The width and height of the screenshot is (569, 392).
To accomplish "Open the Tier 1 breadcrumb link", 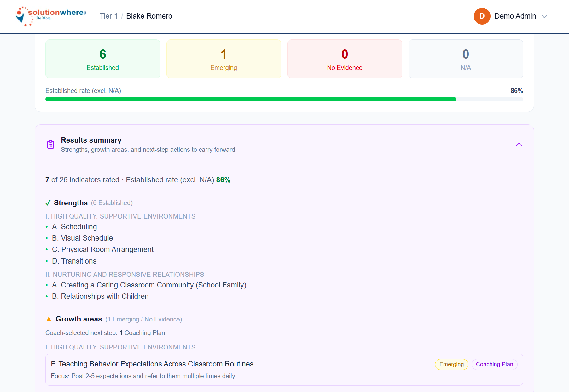I will pyautogui.click(x=108, y=16).
